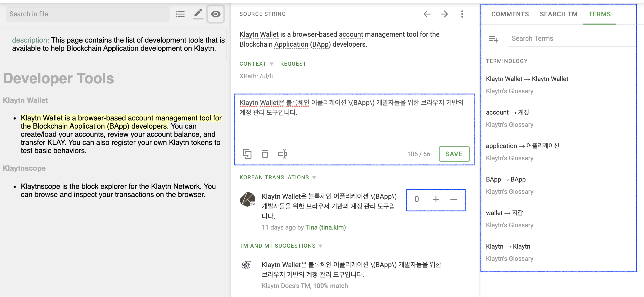Click the copy source icon
The image size is (644, 297).
click(x=247, y=154)
